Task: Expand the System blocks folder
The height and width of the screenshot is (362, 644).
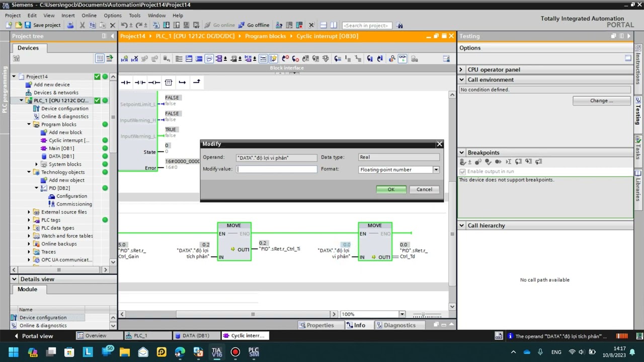Action: (37, 164)
